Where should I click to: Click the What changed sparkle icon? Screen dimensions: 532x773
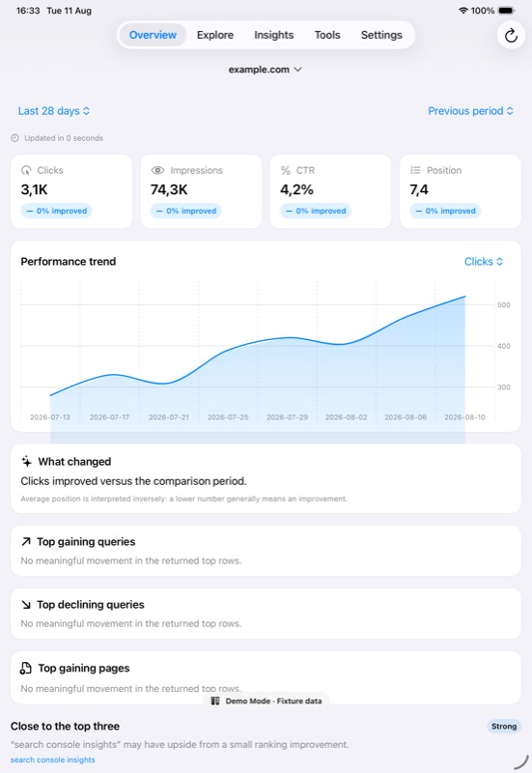pyautogui.click(x=27, y=462)
